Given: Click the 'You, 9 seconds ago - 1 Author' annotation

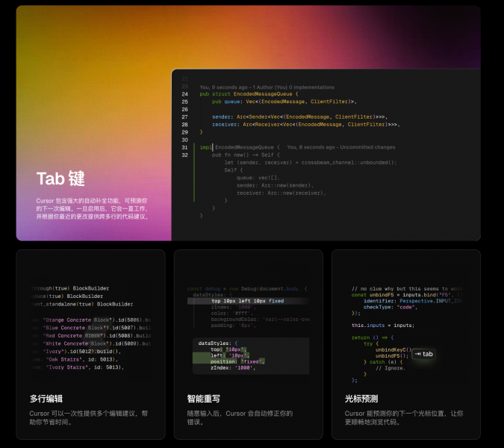Looking at the screenshot, I should tap(267, 87).
